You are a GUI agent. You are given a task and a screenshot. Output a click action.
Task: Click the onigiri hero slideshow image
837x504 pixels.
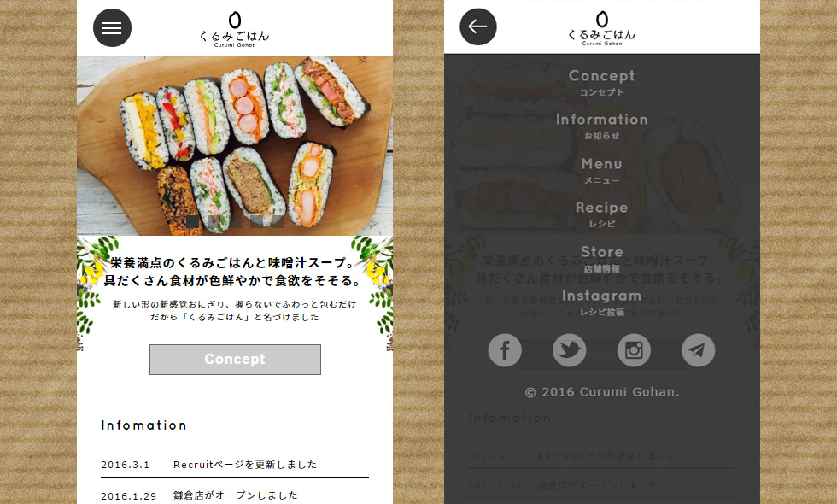pyautogui.click(x=235, y=145)
